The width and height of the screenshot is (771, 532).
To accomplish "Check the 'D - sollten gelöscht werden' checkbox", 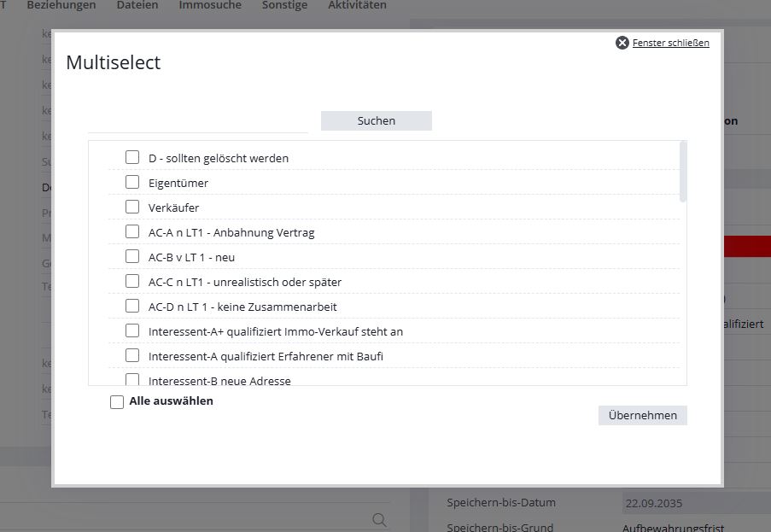I will [x=132, y=157].
